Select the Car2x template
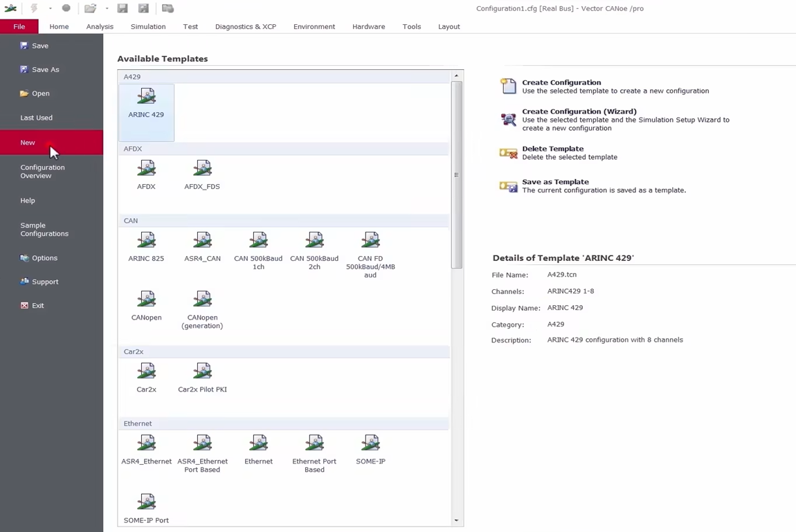The width and height of the screenshot is (796, 532). [146, 378]
